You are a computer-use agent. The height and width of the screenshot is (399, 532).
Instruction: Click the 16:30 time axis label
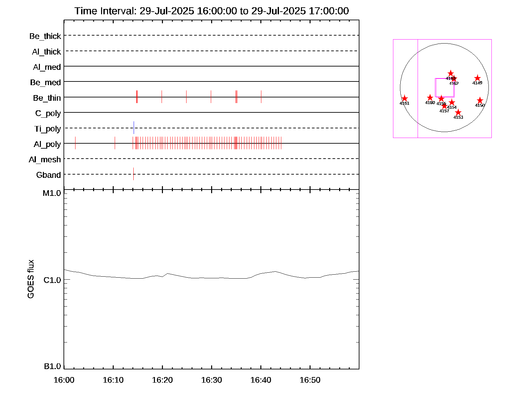click(211, 380)
